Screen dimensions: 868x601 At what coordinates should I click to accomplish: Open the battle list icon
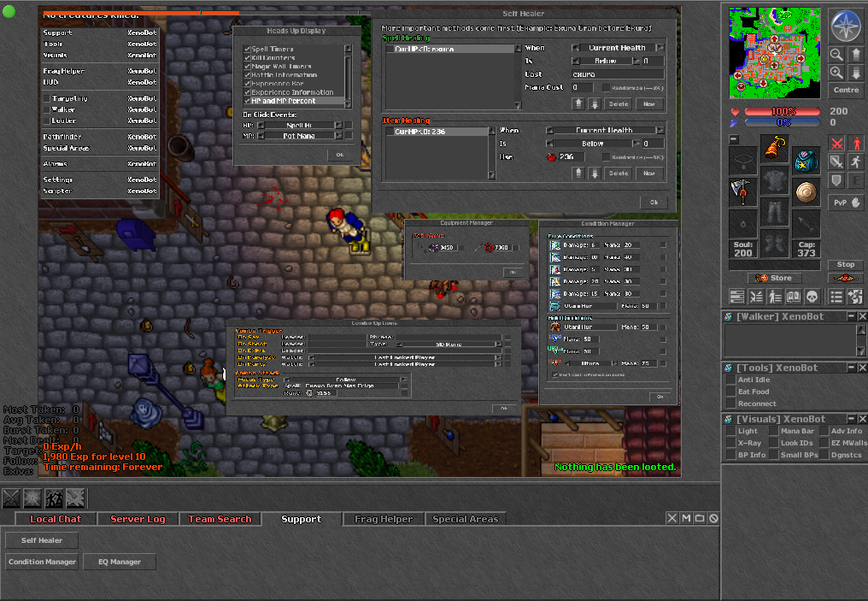click(755, 297)
